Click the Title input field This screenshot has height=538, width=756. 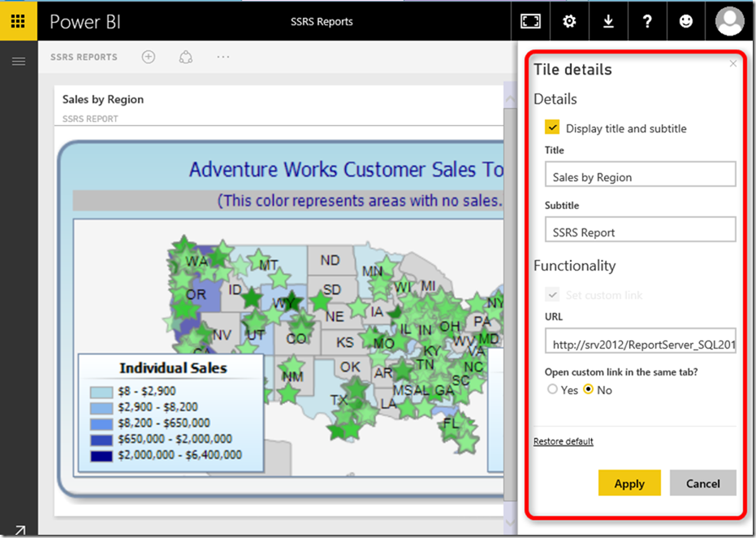(640, 174)
